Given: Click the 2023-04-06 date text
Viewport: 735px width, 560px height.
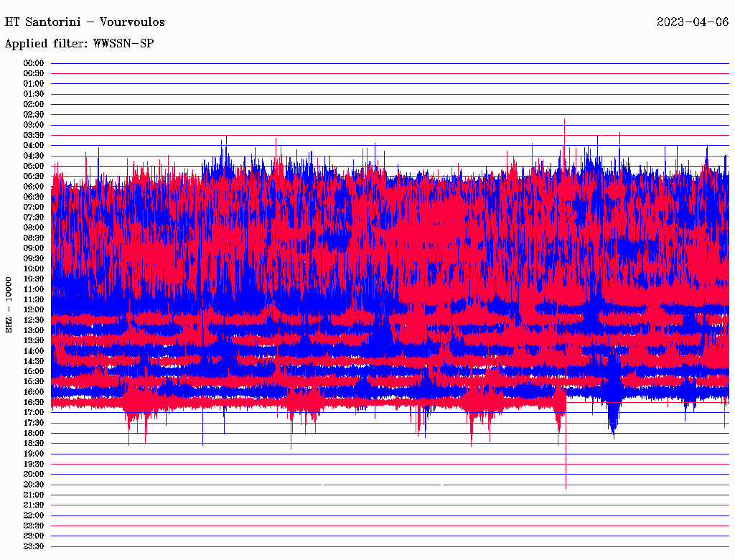Looking at the screenshot, I should pos(692,22).
